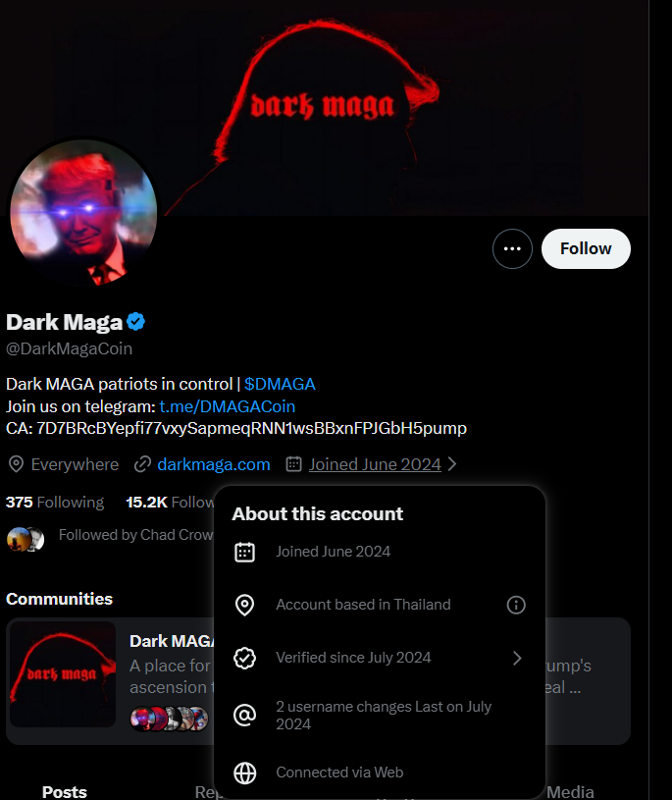Click the location pin icon in popup
The height and width of the screenshot is (800, 672).
[245, 605]
